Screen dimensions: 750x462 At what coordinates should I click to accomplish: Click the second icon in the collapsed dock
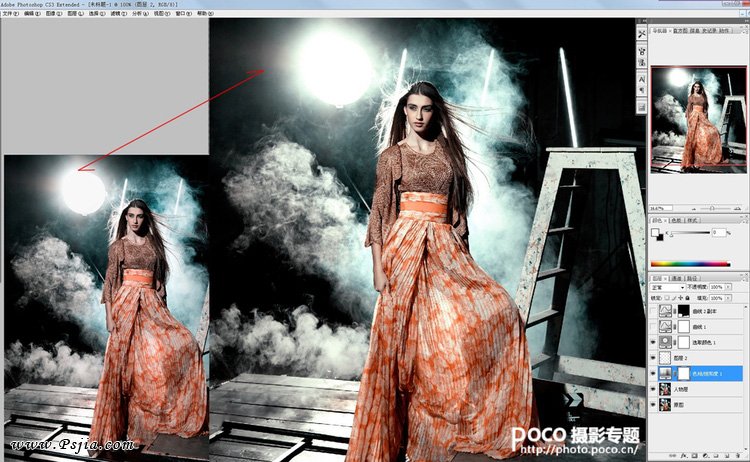pyautogui.click(x=641, y=52)
